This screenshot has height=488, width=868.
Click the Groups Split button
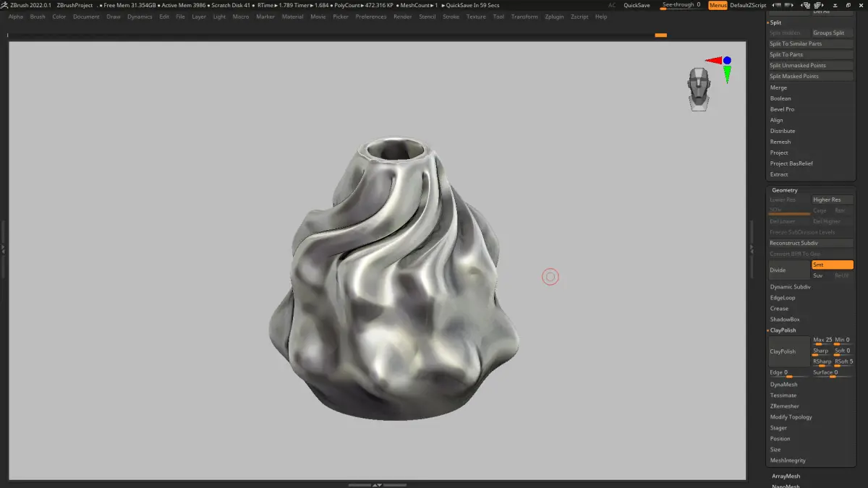(x=833, y=33)
